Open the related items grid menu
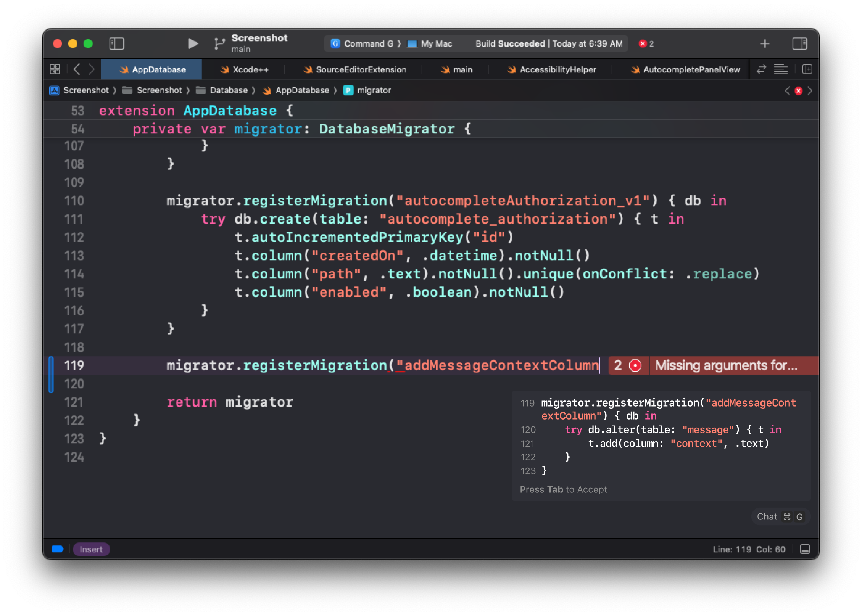This screenshot has width=862, height=616. (x=55, y=69)
